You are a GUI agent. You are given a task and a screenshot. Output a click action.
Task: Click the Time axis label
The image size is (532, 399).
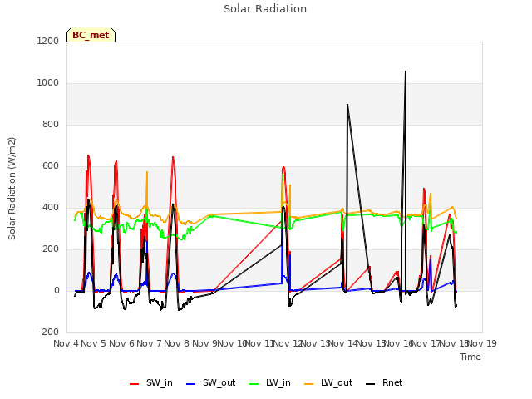[x=470, y=357]
